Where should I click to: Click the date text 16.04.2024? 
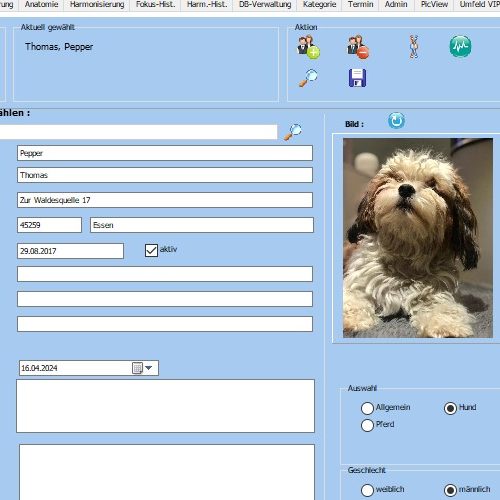click(x=39, y=368)
